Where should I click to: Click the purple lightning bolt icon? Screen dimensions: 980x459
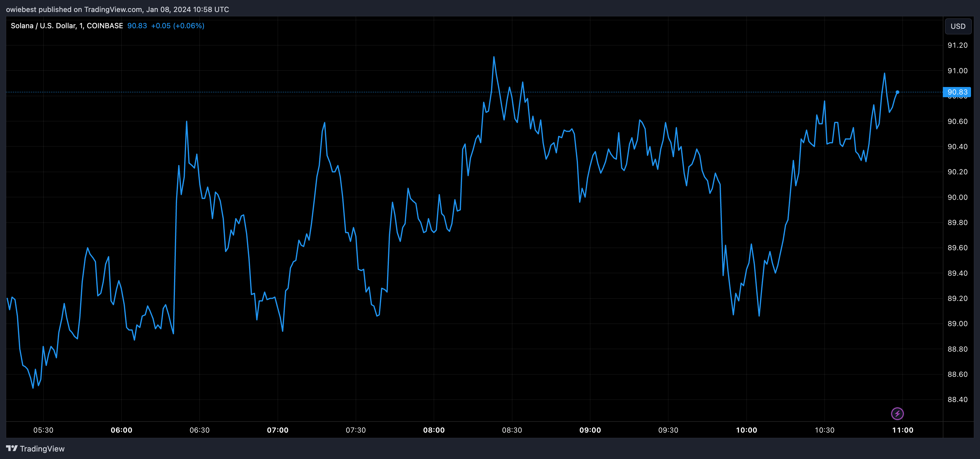897,413
